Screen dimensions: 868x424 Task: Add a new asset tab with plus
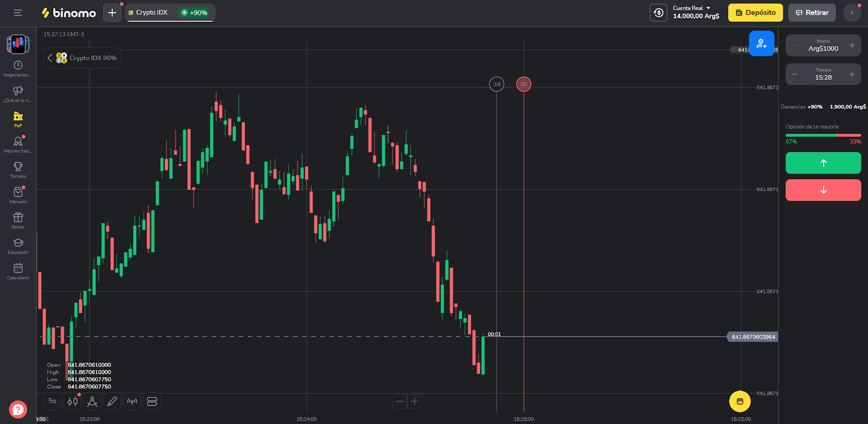[112, 12]
